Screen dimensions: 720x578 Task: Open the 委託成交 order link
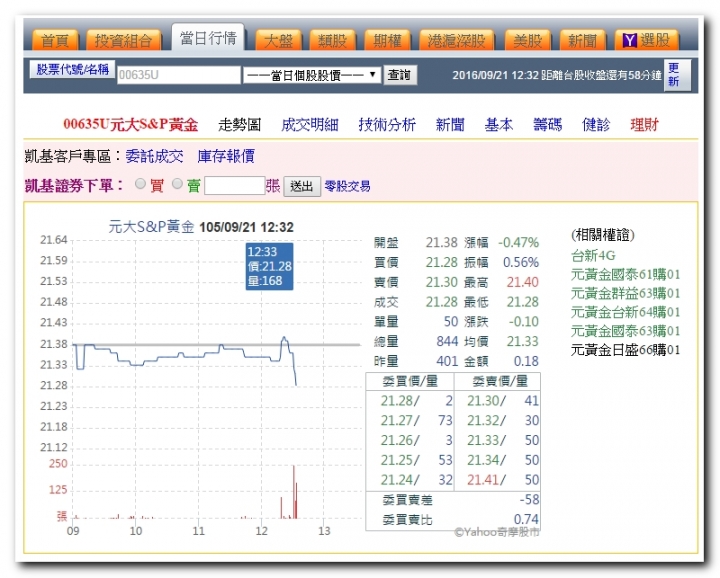click(x=155, y=156)
